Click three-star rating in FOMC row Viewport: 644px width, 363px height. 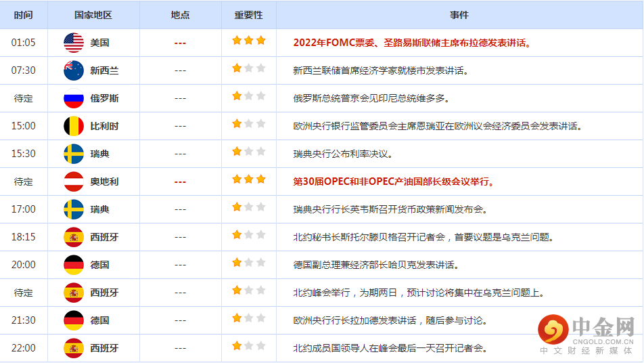point(249,41)
